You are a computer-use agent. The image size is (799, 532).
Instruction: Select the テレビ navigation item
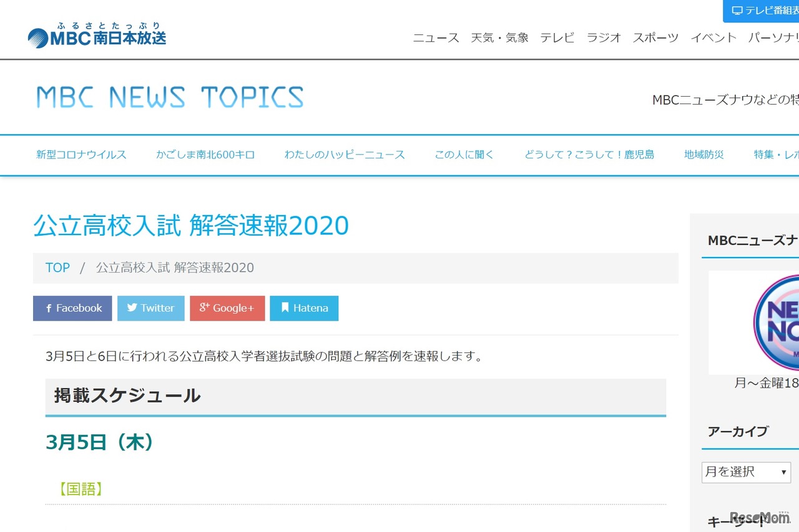(557, 38)
